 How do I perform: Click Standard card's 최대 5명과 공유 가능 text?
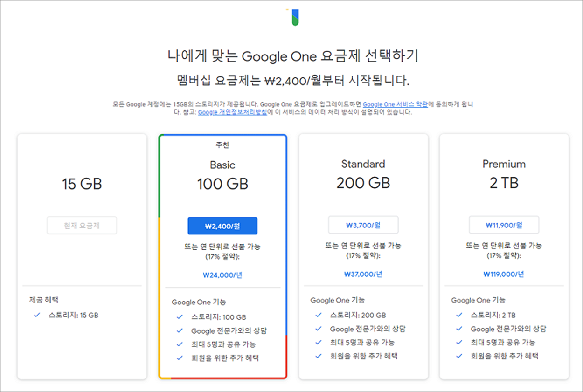362,342
